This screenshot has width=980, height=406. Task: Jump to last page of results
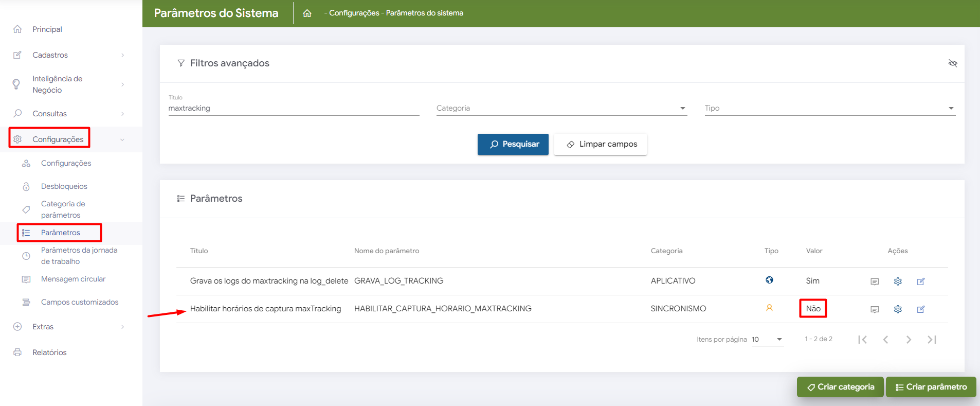coord(932,340)
